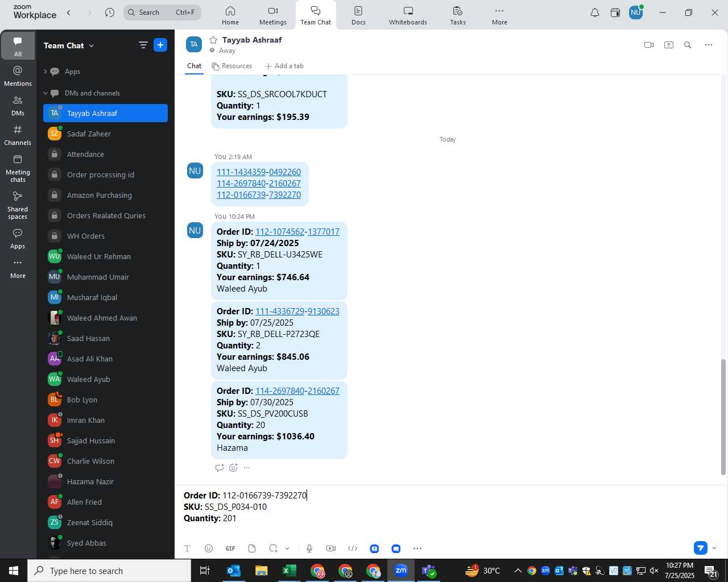Screen dimensions: 728x582
Task: Send the message
Action: point(701,548)
